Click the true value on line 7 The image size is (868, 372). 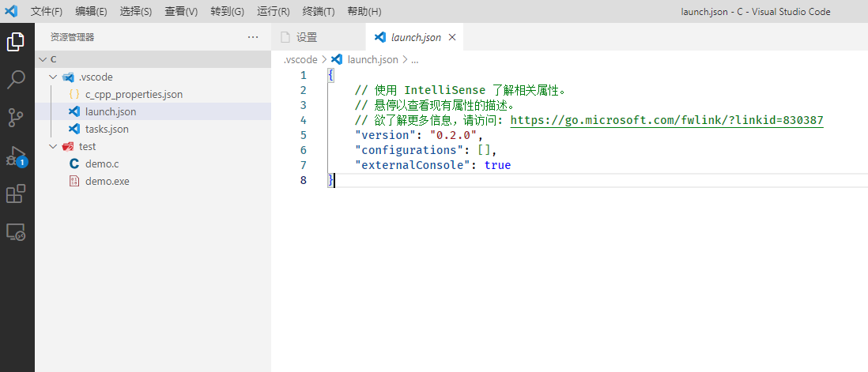tap(497, 165)
